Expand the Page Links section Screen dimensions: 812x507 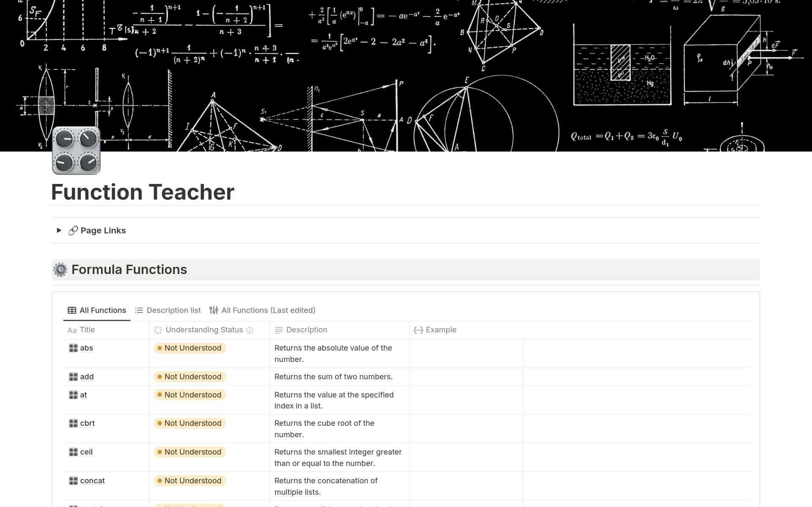pyautogui.click(x=59, y=230)
